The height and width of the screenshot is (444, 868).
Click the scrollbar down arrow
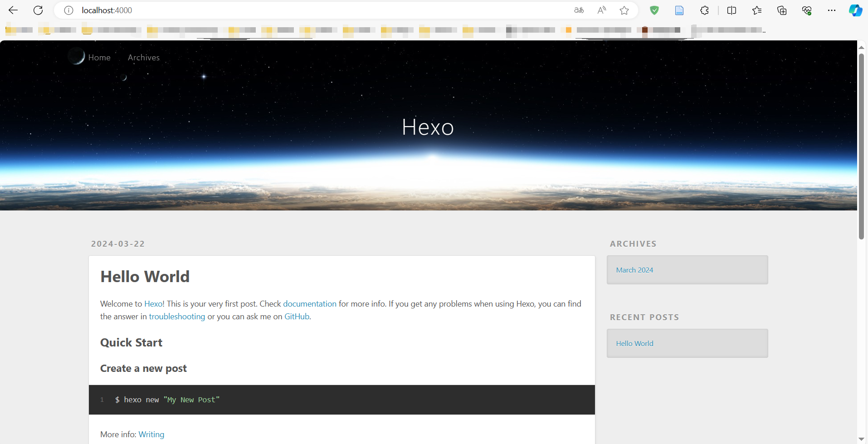(x=861, y=439)
